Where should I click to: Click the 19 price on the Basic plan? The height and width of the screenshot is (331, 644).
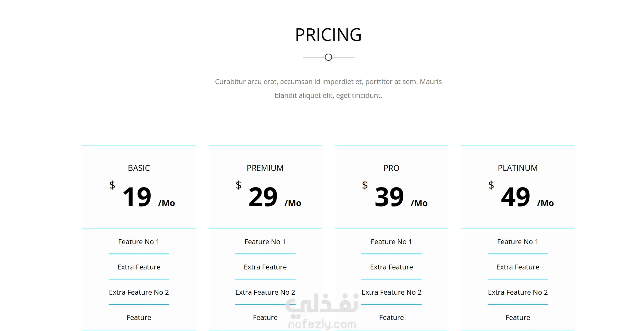[x=137, y=197]
